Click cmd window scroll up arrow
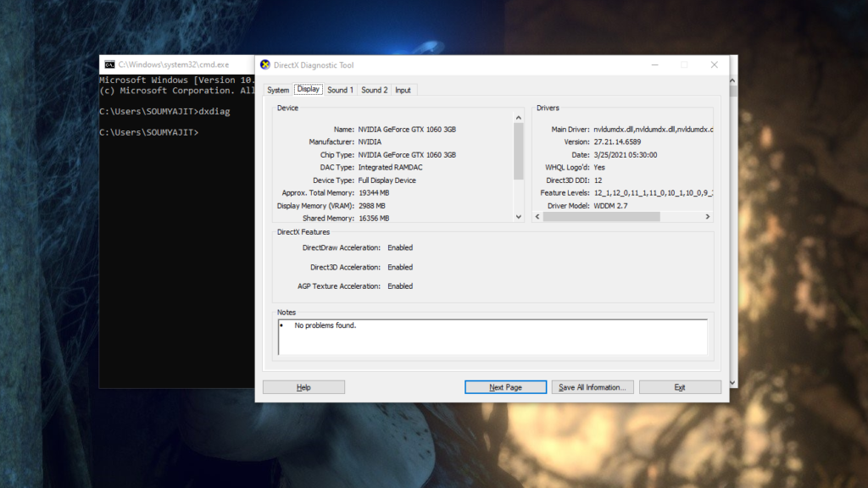Image resolution: width=868 pixels, height=488 pixels. (733, 80)
